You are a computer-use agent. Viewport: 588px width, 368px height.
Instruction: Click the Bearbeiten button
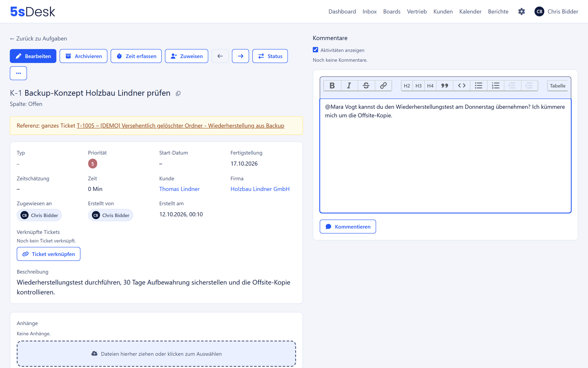33,56
